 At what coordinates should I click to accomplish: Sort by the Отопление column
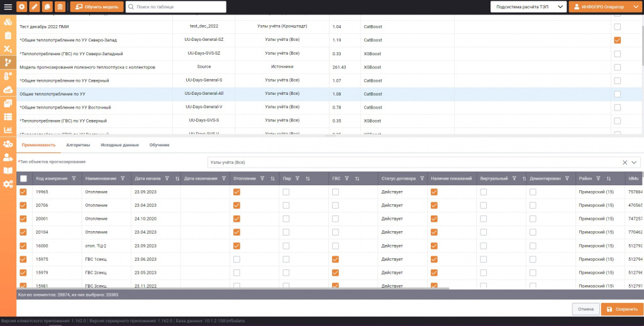(272, 178)
